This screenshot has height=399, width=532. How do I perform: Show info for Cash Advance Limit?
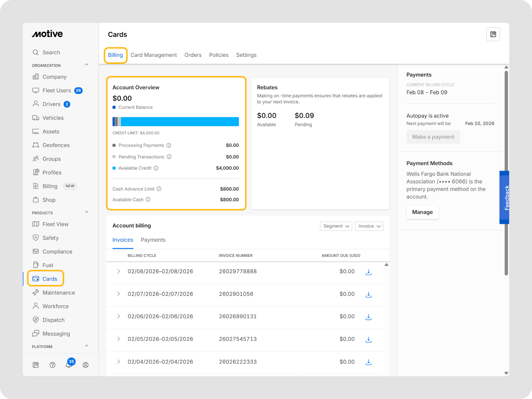[159, 189]
